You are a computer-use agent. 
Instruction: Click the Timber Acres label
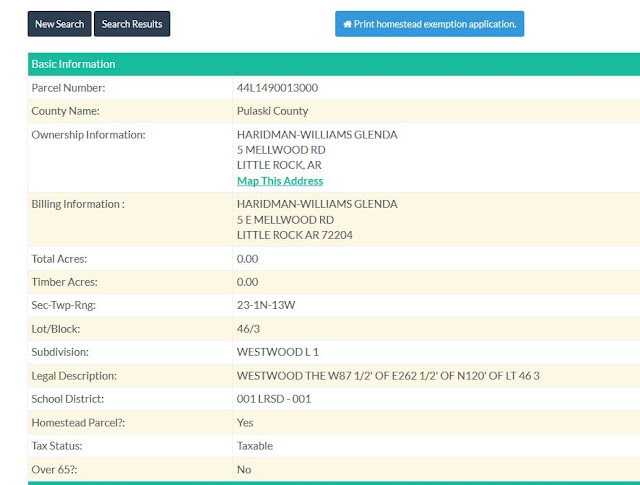[x=64, y=282]
